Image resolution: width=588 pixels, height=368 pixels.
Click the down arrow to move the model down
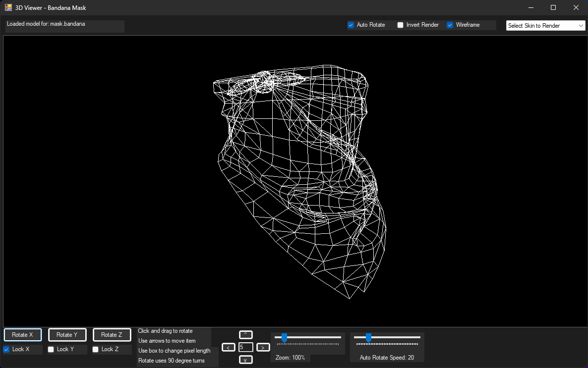[245, 359]
